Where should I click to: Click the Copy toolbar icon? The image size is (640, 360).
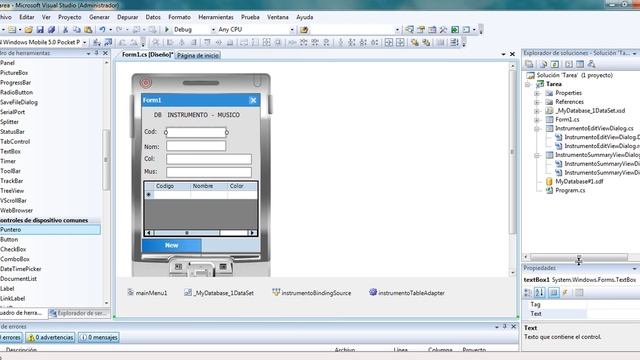pos(77,30)
